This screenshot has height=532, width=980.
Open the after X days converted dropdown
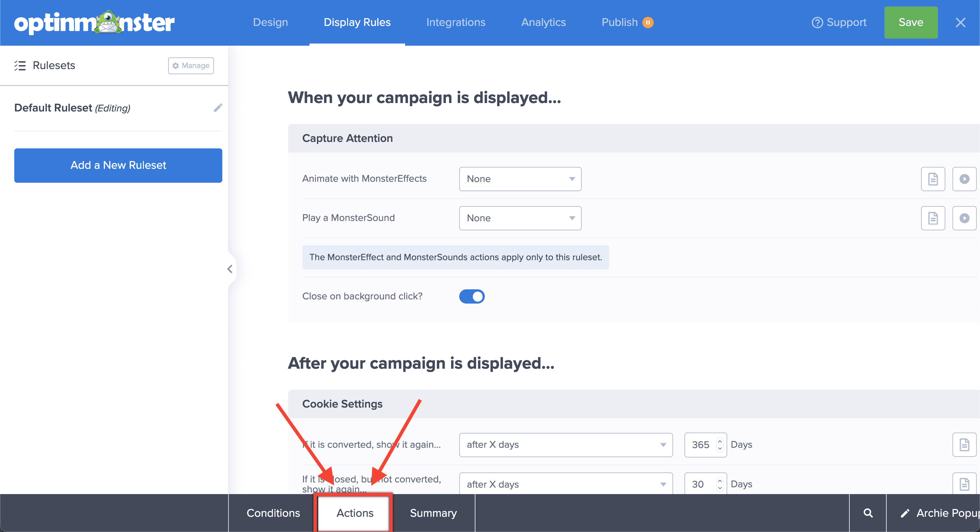[x=565, y=445]
